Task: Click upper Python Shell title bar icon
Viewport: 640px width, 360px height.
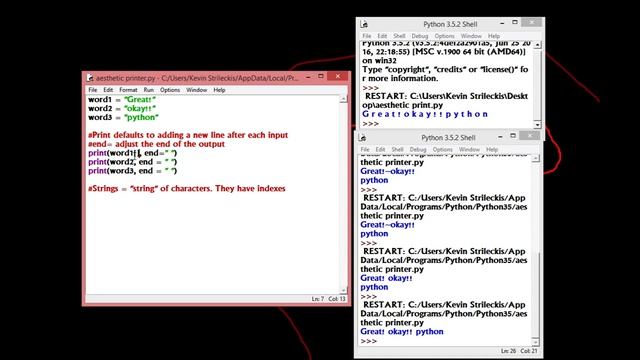Action: [x=364, y=24]
